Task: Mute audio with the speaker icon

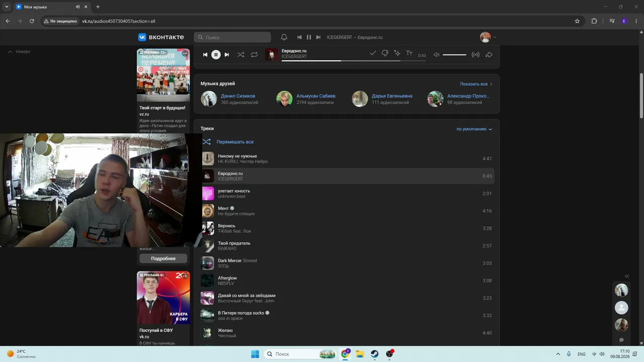Action: click(436, 55)
